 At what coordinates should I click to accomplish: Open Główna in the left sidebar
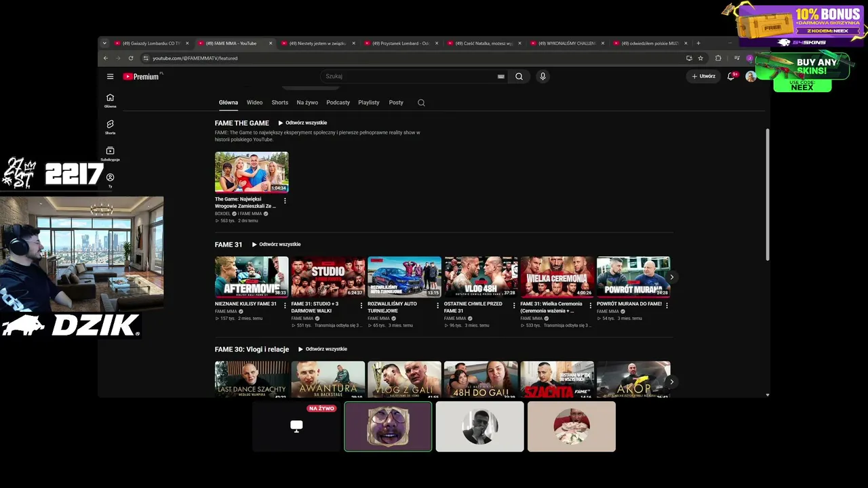[x=110, y=100]
